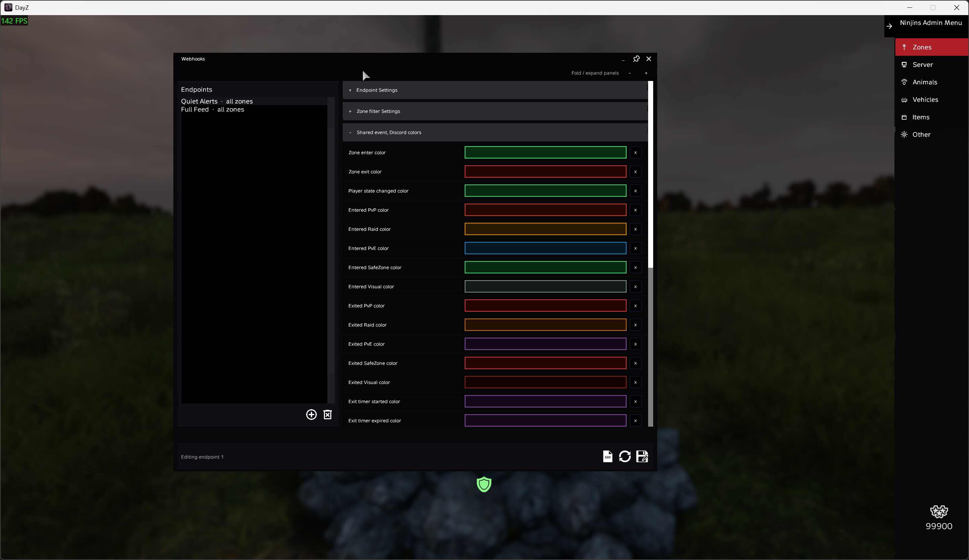This screenshot has width=969, height=560.
Task: Click the green shield status icon
Action: [484, 484]
